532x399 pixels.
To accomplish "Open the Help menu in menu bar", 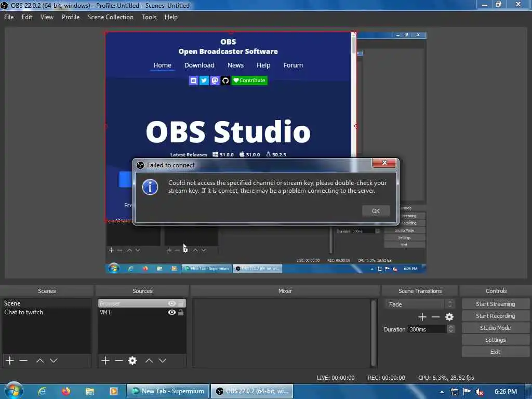I will pyautogui.click(x=171, y=17).
